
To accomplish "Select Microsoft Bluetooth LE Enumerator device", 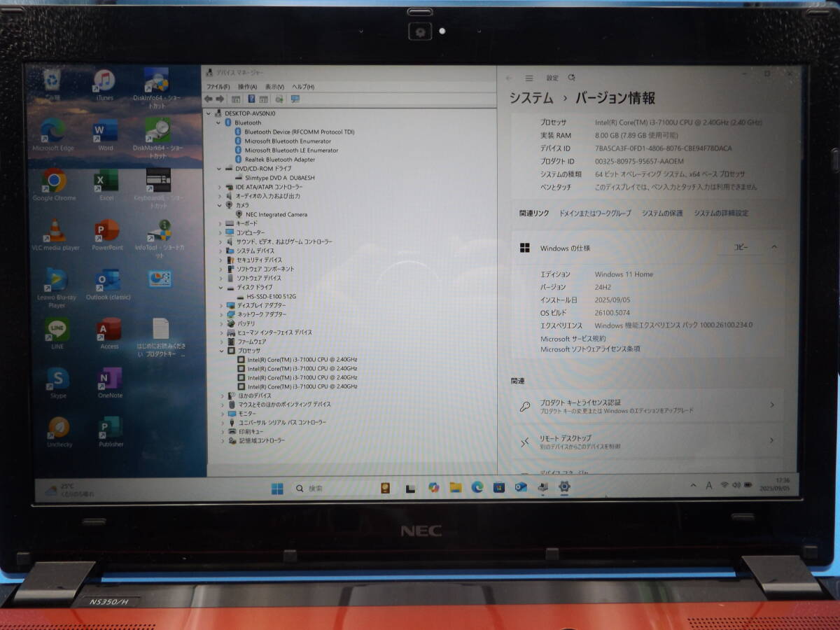I will click(286, 150).
